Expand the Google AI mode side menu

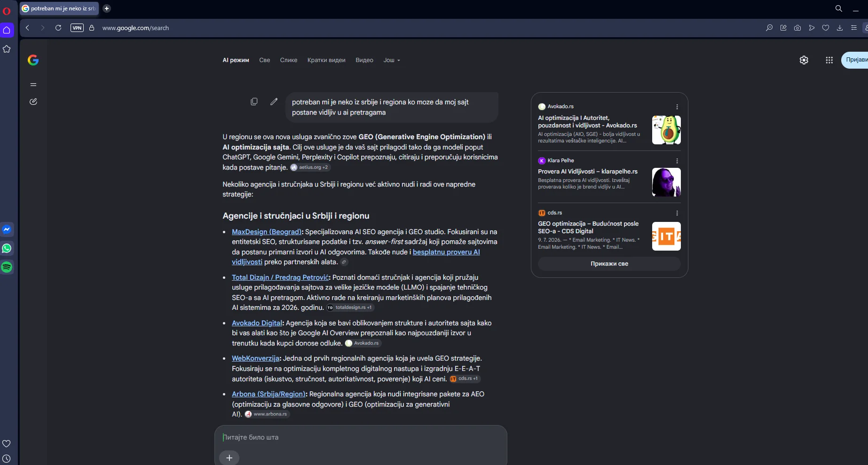33,85
